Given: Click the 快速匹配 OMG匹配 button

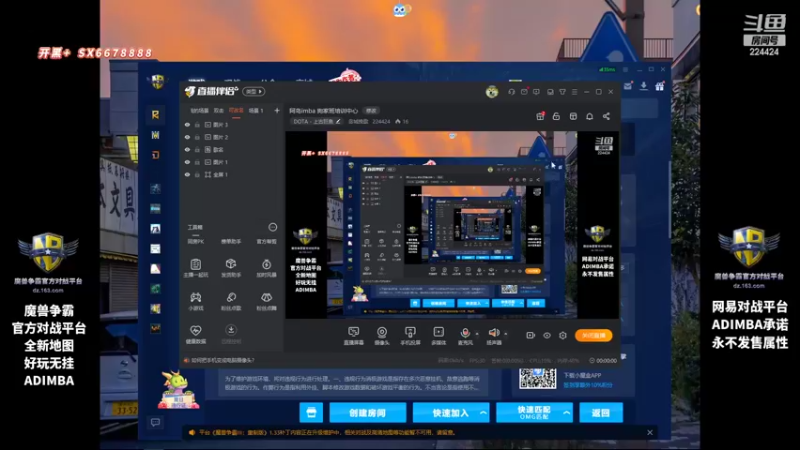Looking at the screenshot, I should tap(534, 412).
